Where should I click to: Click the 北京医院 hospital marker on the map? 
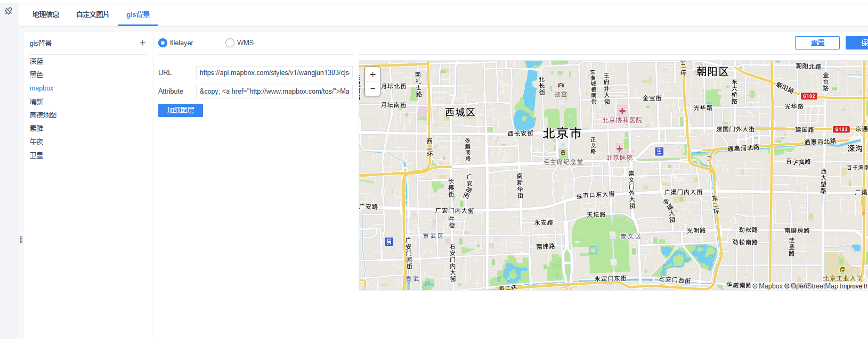619,148
